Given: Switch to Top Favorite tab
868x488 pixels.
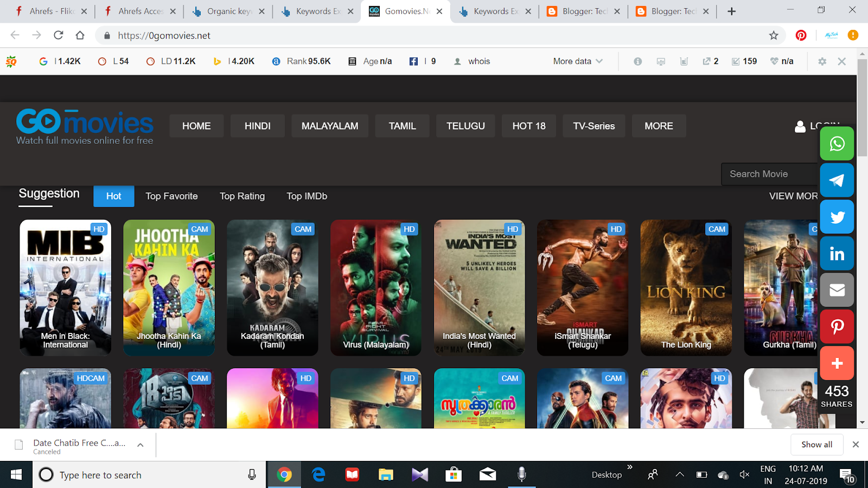Looking at the screenshot, I should pos(171,196).
